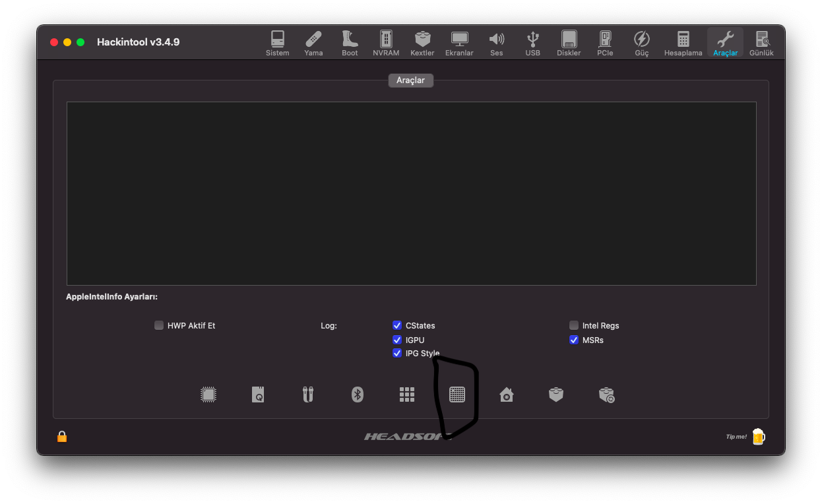Click the CPU chip icon in bottom toolbar
This screenshot has height=504, width=822.
[x=208, y=394]
